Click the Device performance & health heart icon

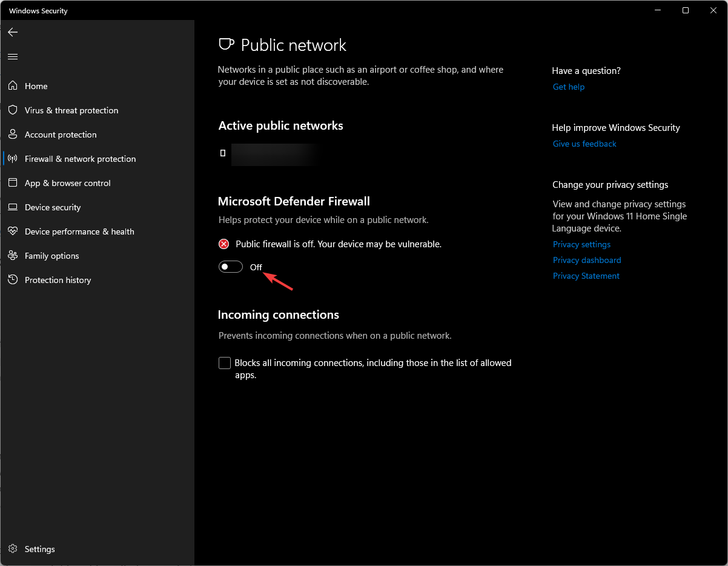(13, 231)
